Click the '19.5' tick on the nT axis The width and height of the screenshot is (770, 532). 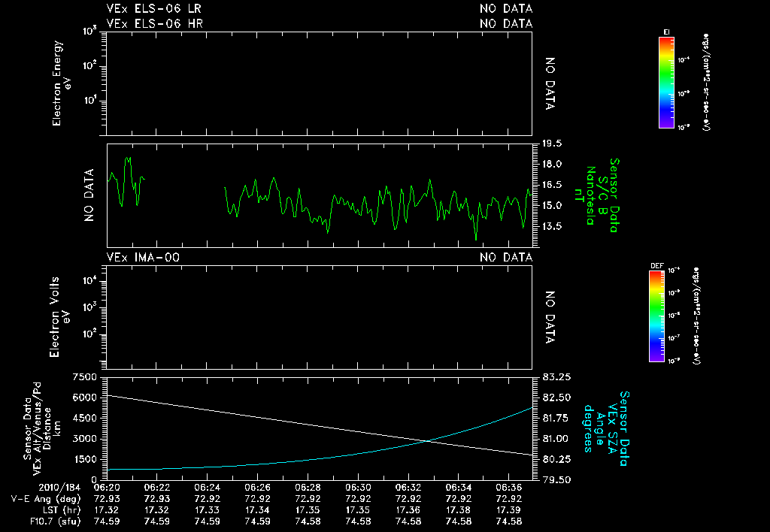point(552,144)
